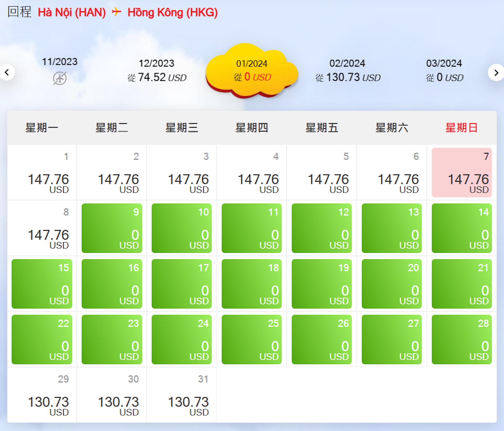Choose green date 20 with 0 USD

point(392,284)
